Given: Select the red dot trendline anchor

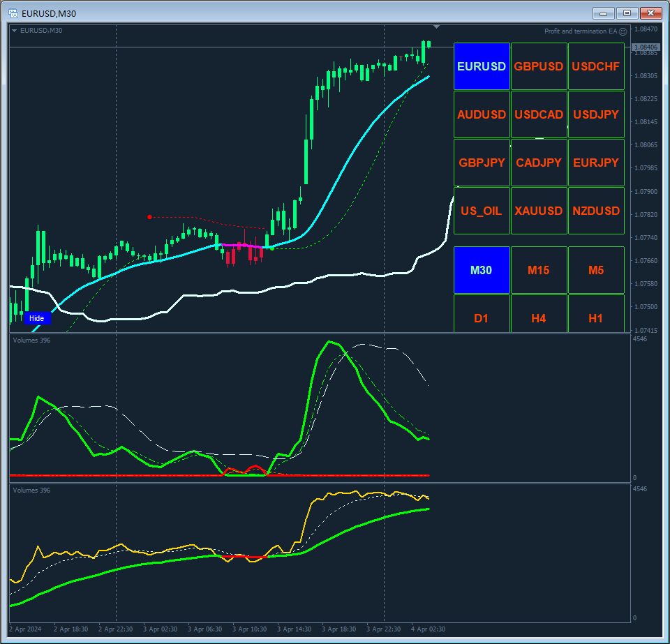Looking at the screenshot, I should [x=149, y=217].
